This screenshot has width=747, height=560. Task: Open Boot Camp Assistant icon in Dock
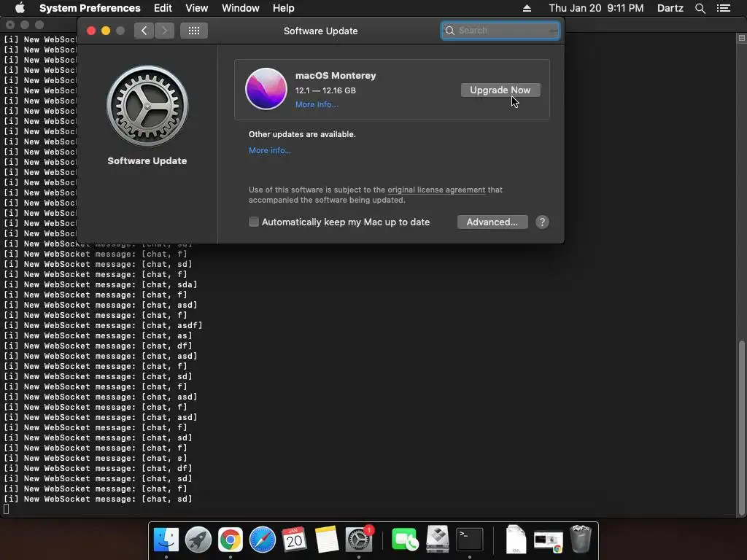click(x=438, y=540)
